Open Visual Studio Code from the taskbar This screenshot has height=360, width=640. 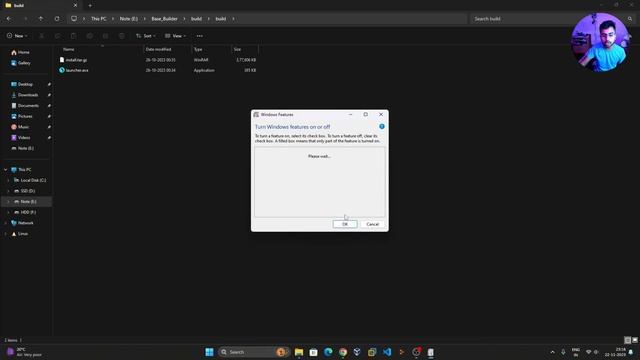tap(387, 352)
